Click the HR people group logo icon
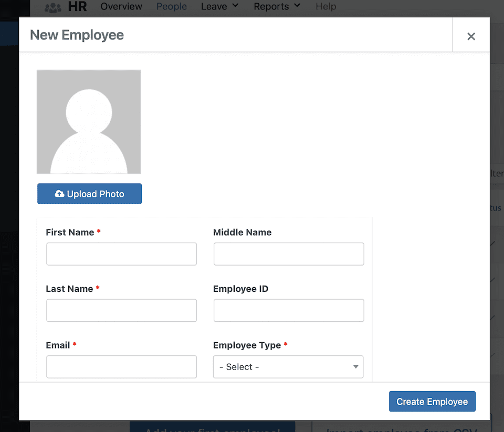The height and width of the screenshot is (432, 504). tap(53, 7)
